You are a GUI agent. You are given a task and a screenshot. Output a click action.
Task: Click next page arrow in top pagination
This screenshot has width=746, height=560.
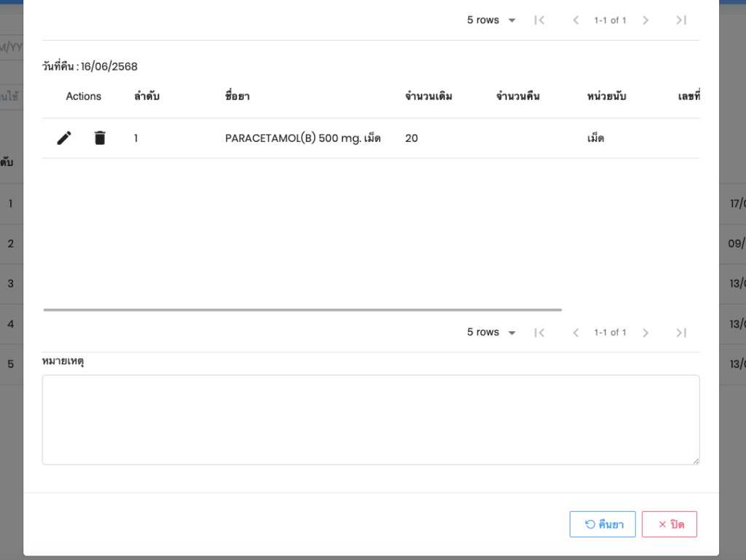click(645, 20)
